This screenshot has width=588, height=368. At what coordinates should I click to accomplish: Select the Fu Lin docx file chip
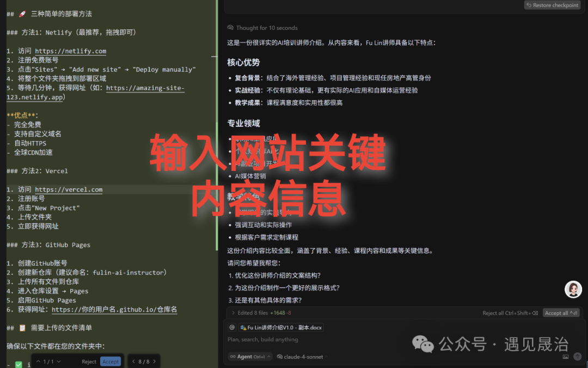click(281, 328)
